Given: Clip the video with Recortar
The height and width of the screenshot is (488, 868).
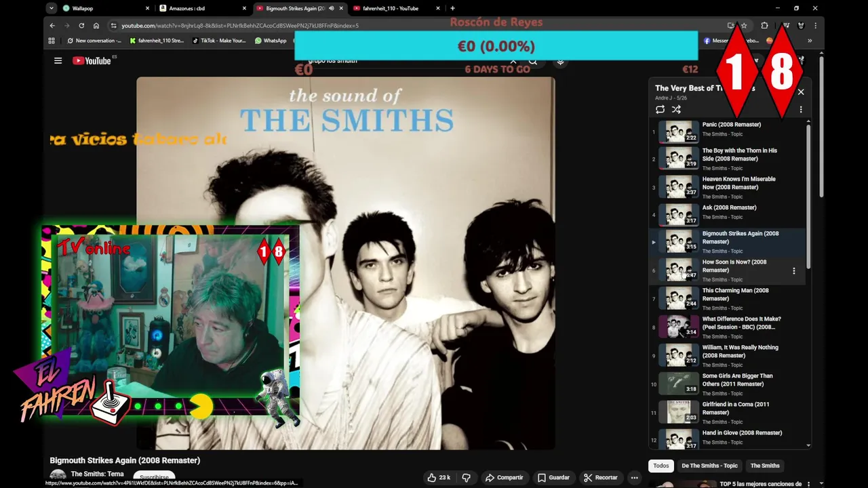Looking at the screenshot, I should pos(601,477).
